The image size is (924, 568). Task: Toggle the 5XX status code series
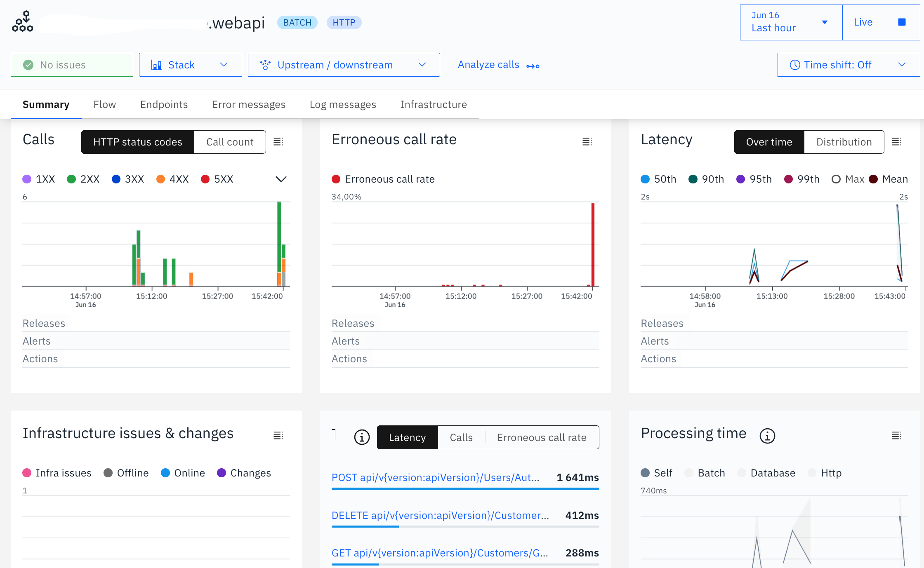pos(217,179)
